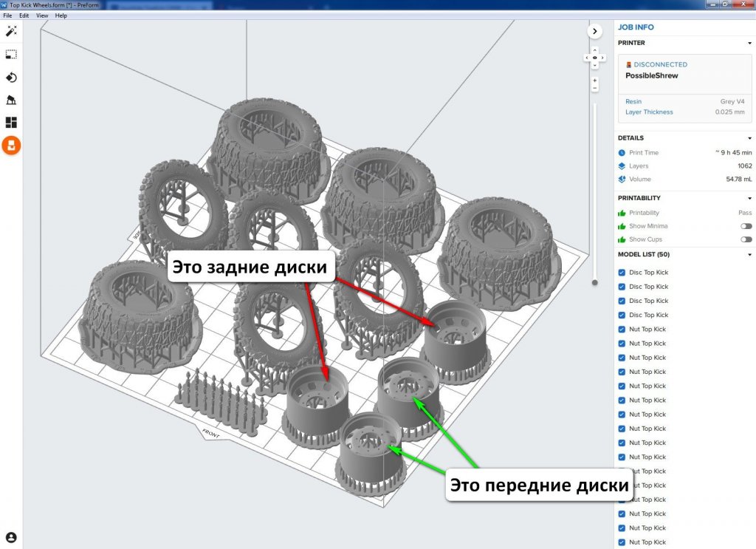Collapse the Job Info panel with arrow

(x=595, y=31)
